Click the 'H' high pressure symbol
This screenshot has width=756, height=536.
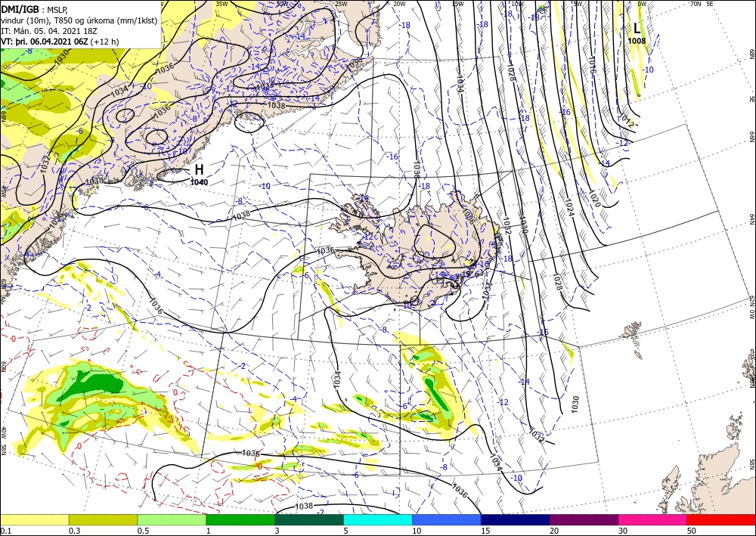point(199,169)
